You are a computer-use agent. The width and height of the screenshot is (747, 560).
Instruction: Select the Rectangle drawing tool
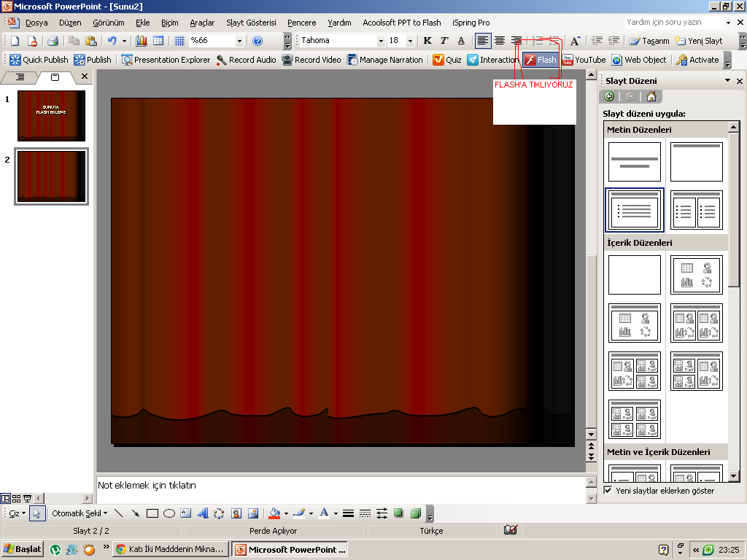pyautogui.click(x=152, y=513)
